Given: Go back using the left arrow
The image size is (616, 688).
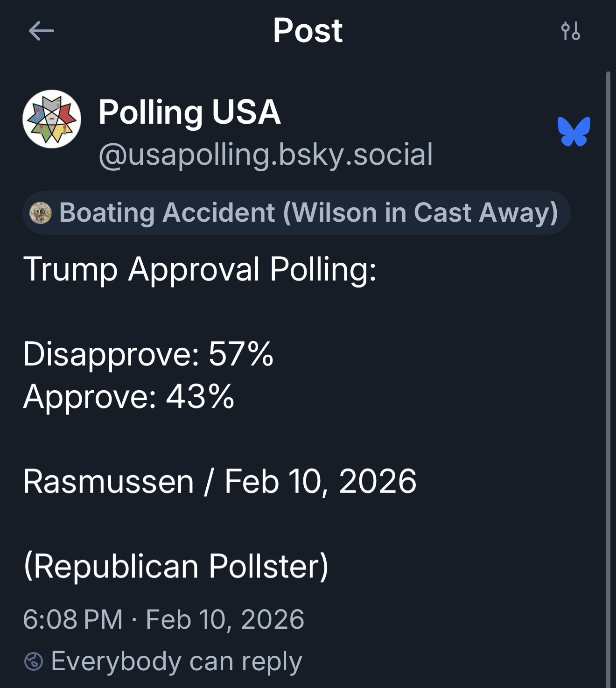Looking at the screenshot, I should point(41,31).
